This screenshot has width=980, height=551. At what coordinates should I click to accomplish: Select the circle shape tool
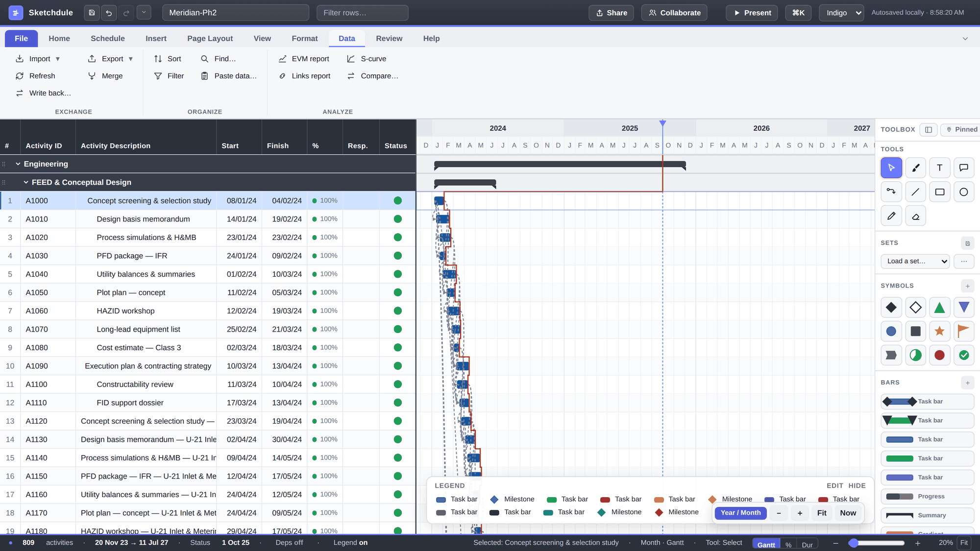click(x=963, y=192)
